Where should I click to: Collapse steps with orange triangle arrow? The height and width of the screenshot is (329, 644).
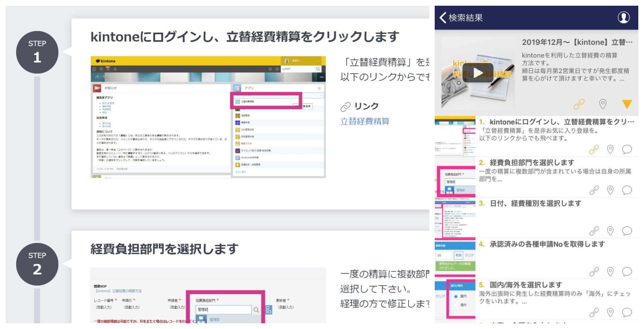click(x=627, y=104)
